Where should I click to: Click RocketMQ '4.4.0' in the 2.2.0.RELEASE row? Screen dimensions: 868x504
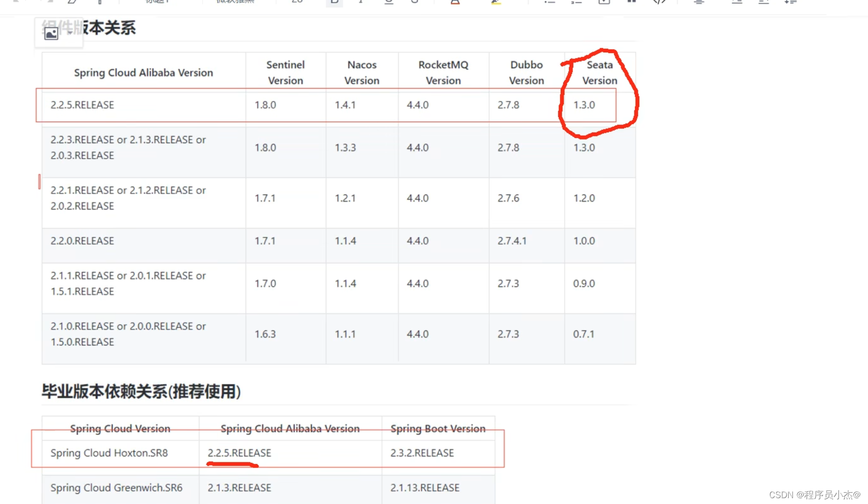(418, 241)
